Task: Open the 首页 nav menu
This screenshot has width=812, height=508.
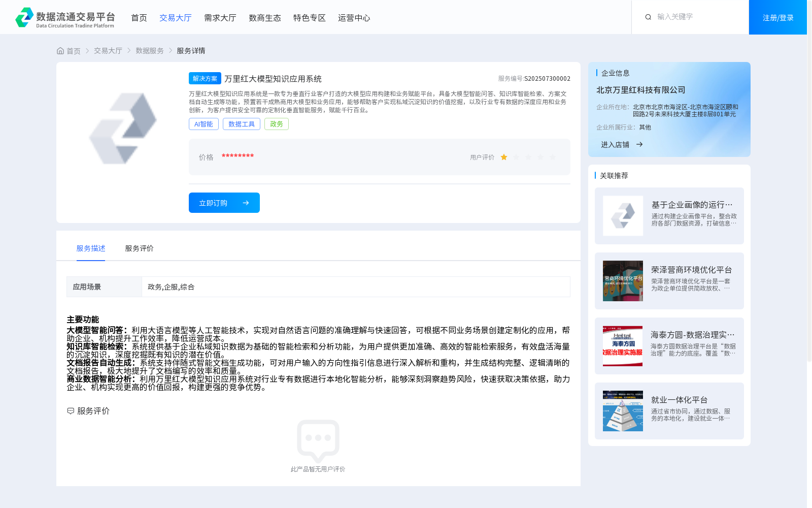Action: [139, 18]
